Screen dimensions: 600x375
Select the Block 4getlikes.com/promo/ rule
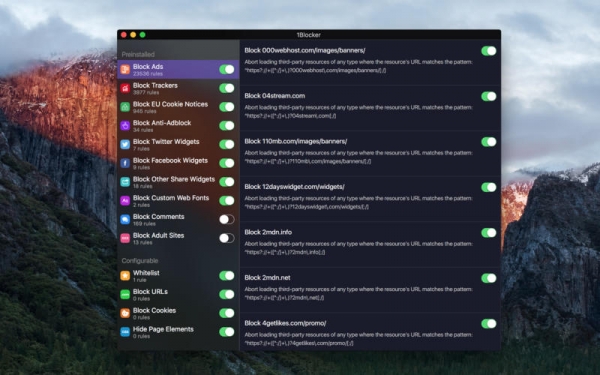tap(370, 332)
